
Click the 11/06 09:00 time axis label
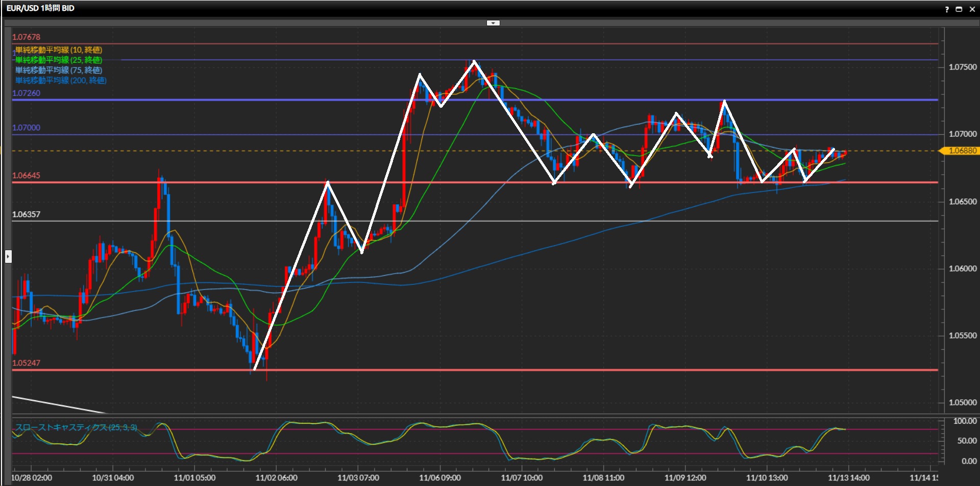pyautogui.click(x=439, y=478)
